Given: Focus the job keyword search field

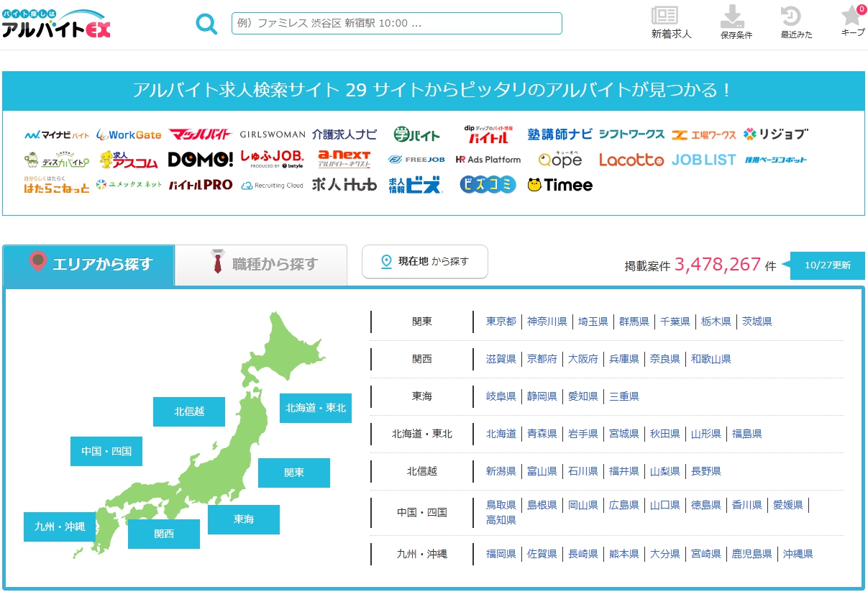Looking at the screenshot, I should [x=396, y=23].
